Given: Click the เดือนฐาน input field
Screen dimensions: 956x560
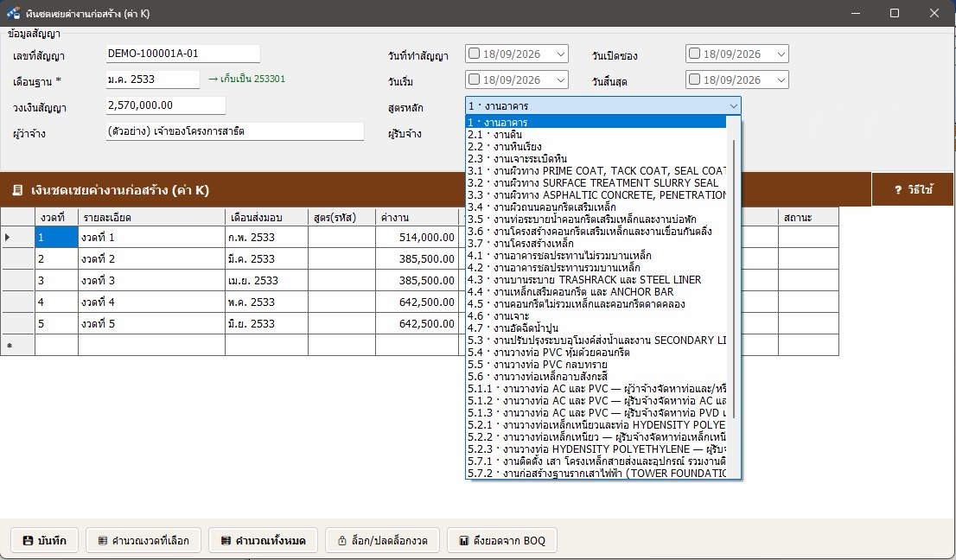Looking at the screenshot, I should 152,80.
